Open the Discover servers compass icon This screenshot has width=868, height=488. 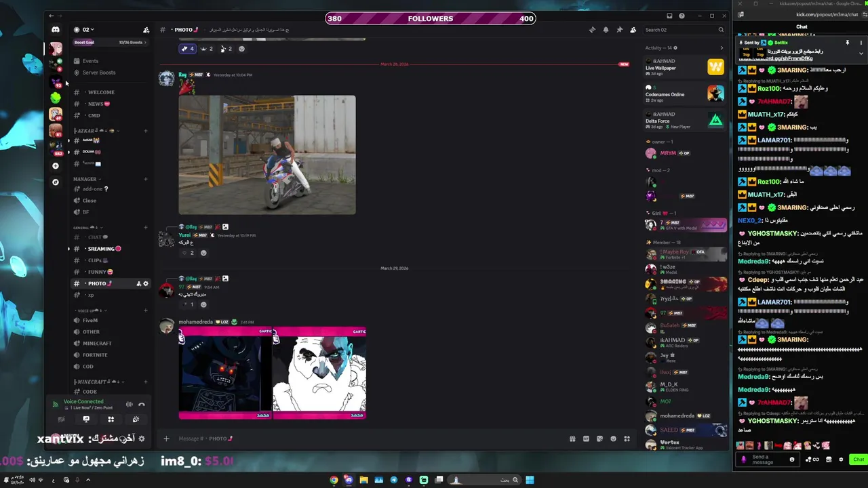coord(56,182)
